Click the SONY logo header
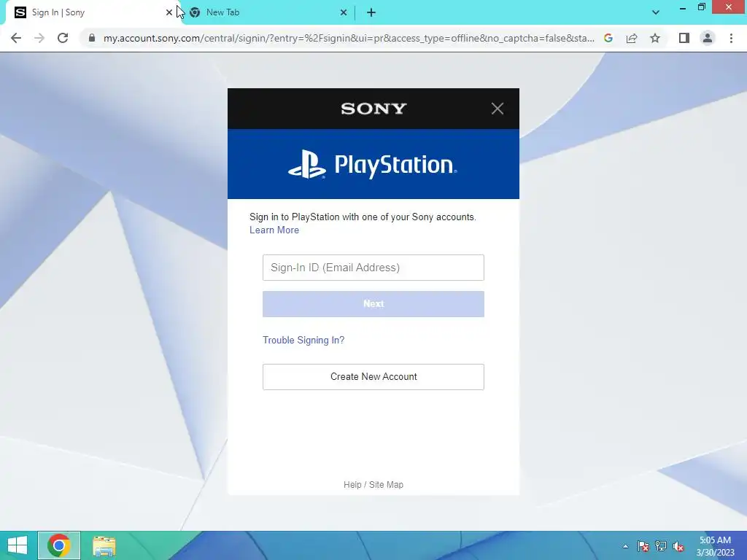Image resolution: width=747 pixels, height=560 pixels. pyautogui.click(x=373, y=109)
